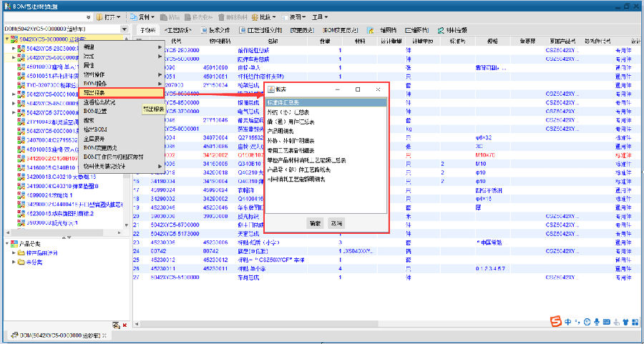Open the 工具 tools dropdown

point(320,17)
